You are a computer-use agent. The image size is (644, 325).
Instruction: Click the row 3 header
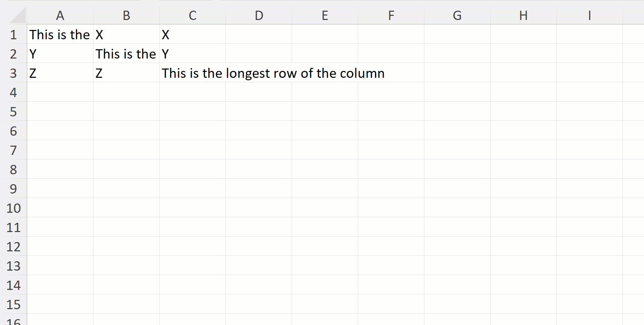[13, 73]
